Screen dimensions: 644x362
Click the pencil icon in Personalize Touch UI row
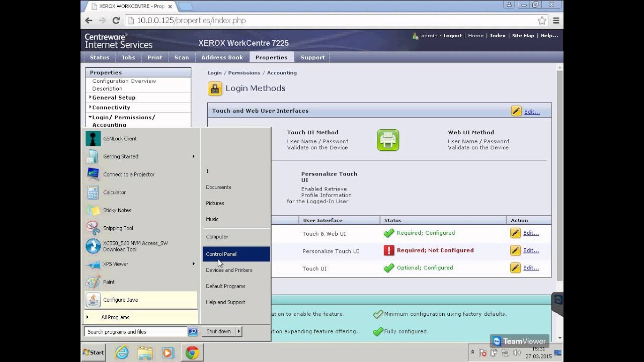515,250
